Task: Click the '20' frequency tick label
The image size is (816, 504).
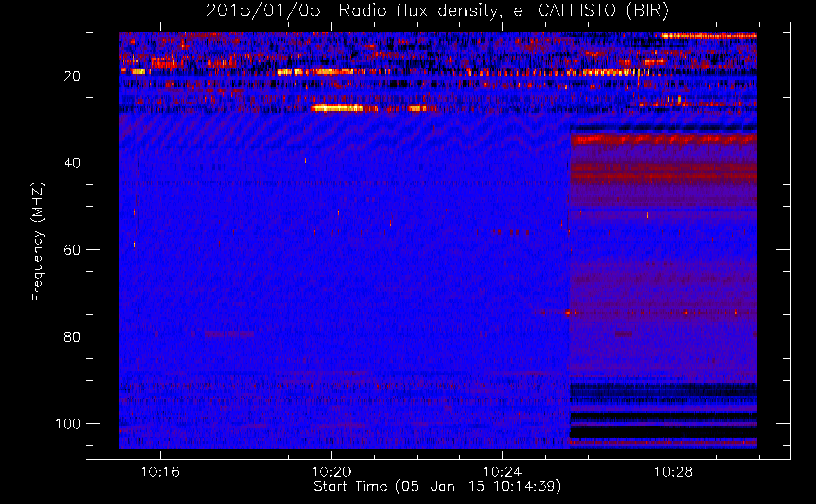Action: 73,77
